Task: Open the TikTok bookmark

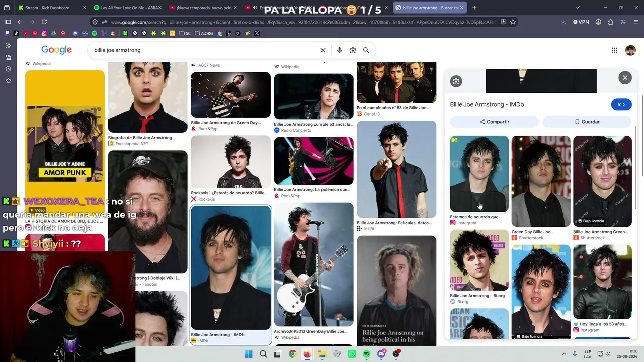Action: [x=16, y=33]
